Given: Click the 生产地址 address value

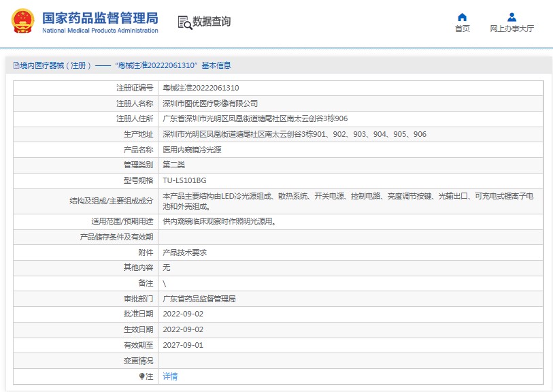Looking at the screenshot, I should coord(294,134).
